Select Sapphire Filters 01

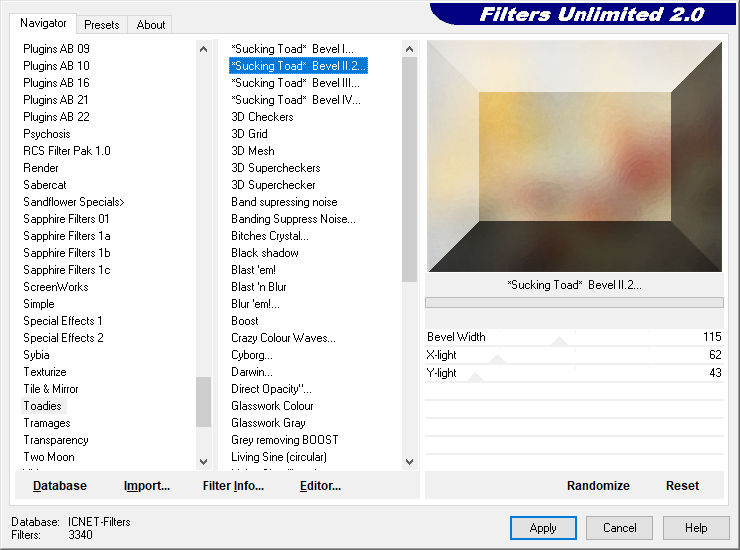click(66, 219)
